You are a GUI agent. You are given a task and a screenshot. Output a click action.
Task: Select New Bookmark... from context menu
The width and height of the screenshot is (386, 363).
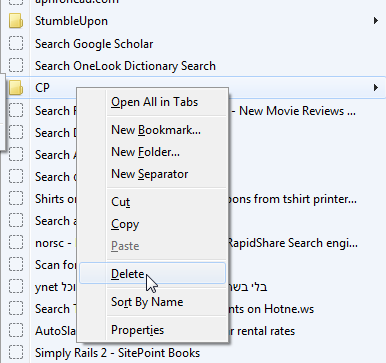coord(156,130)
